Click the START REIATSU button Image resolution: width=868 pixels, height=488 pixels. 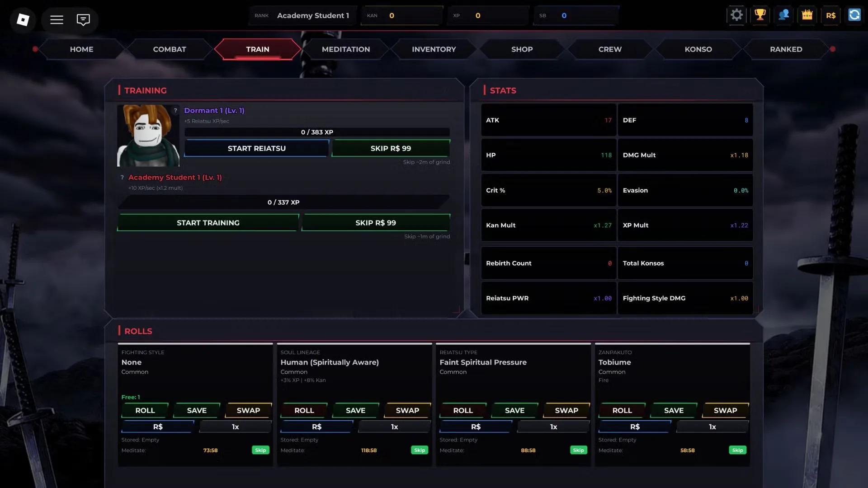257,148
